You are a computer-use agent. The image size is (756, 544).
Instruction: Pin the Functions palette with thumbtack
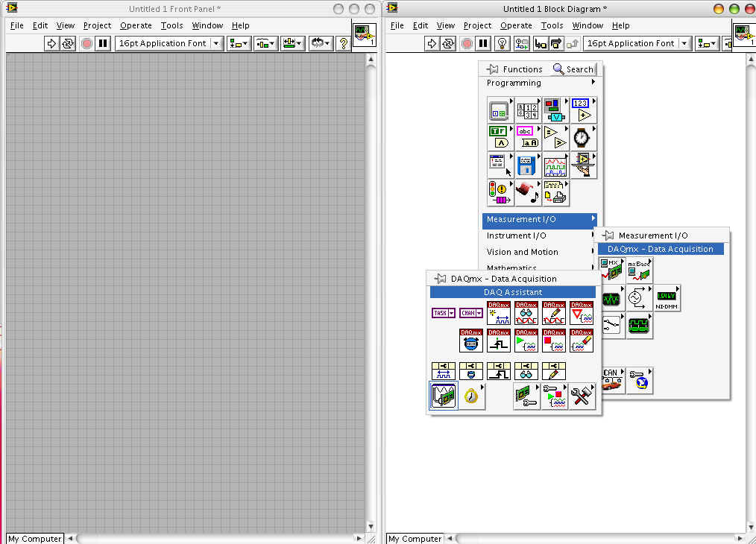(x=492, y=69)
